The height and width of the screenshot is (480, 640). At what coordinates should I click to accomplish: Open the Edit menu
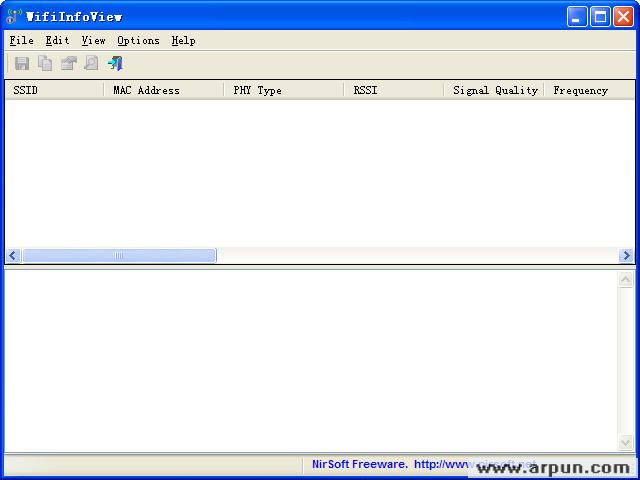[58, 40]
